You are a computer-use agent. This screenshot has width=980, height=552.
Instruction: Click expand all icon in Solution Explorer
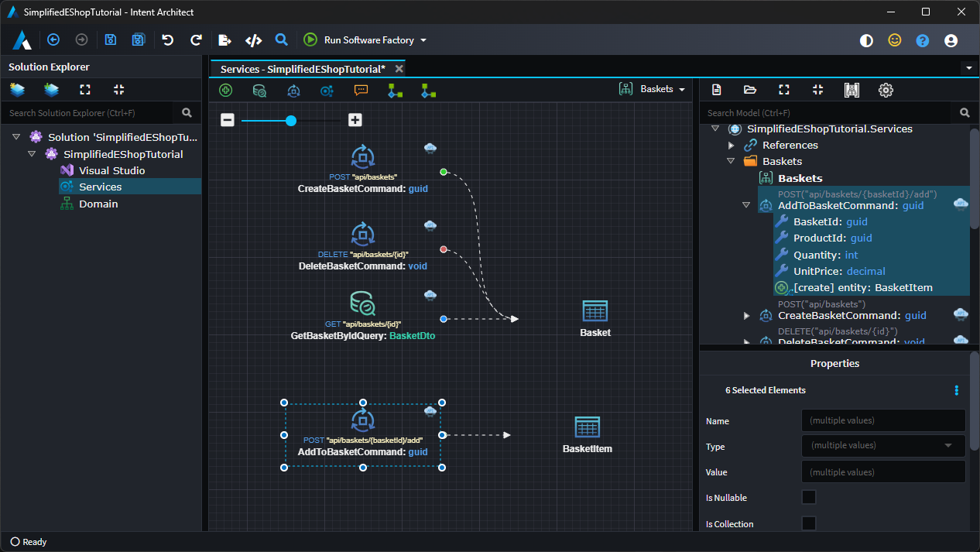(85, 90)
